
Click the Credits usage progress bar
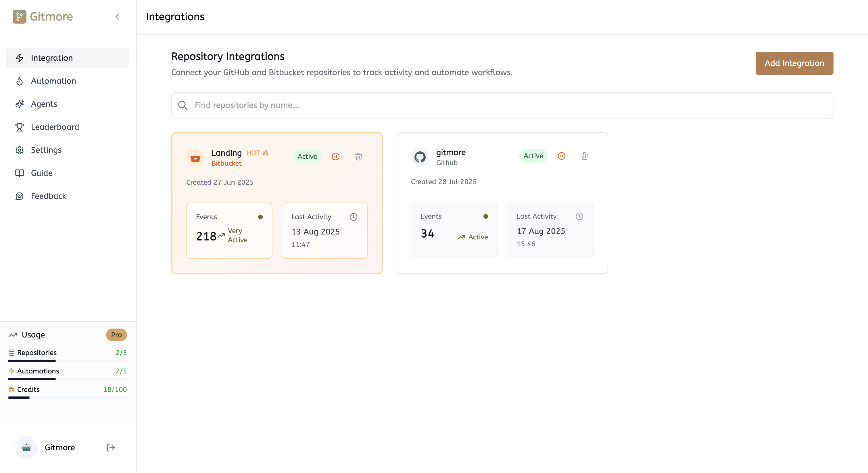pyautogui.click(x=67, y=398)
